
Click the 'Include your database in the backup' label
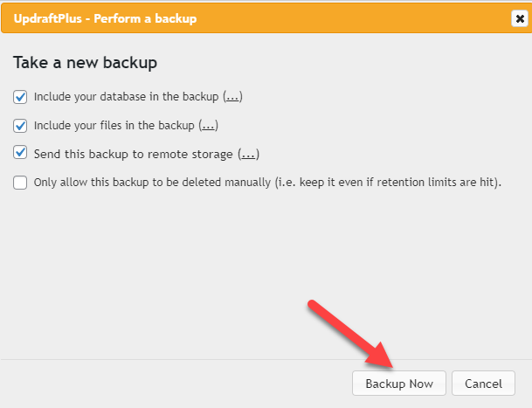click(127, 97)
